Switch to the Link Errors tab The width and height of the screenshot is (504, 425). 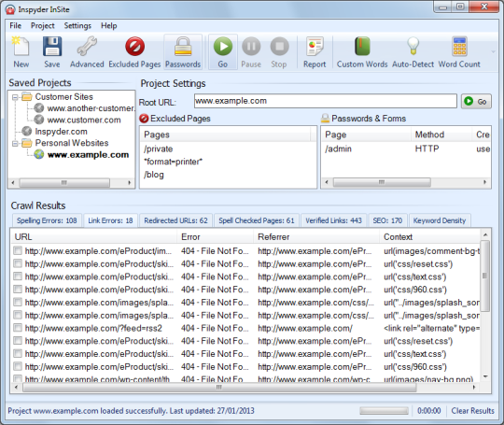(110, 220)
